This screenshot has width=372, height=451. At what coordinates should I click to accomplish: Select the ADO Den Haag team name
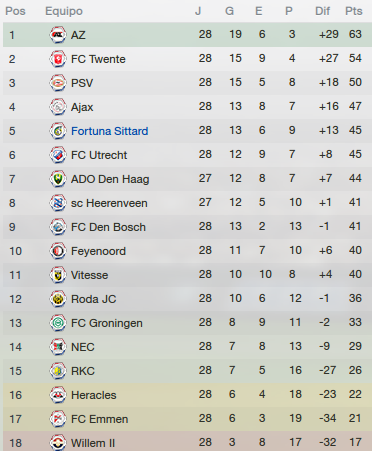tap(110, 179)
